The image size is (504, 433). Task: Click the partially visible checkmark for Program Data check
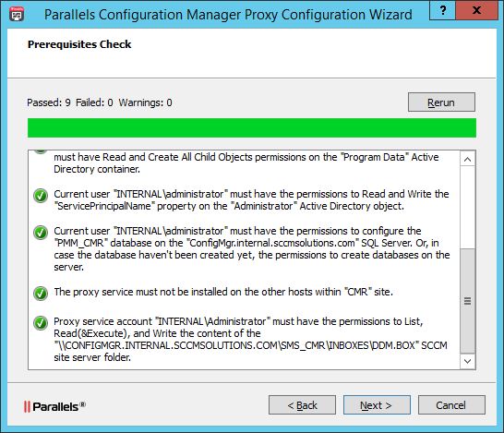[x=41, y=152]
